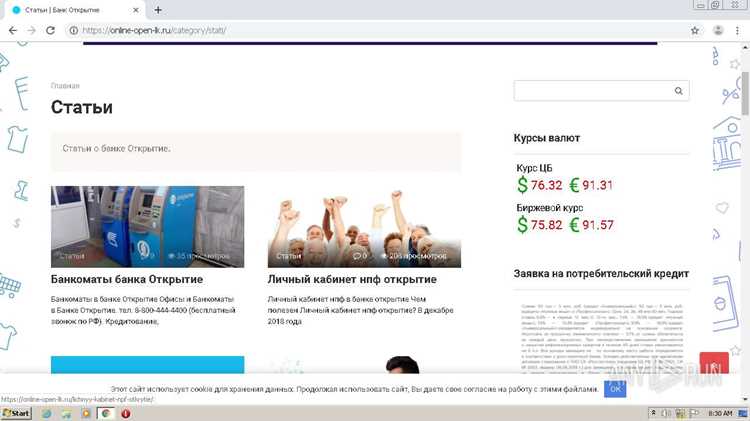Click the 76.32 dollar rate value
The width and height of the screenshot is (750, 421).
[547, 185]
